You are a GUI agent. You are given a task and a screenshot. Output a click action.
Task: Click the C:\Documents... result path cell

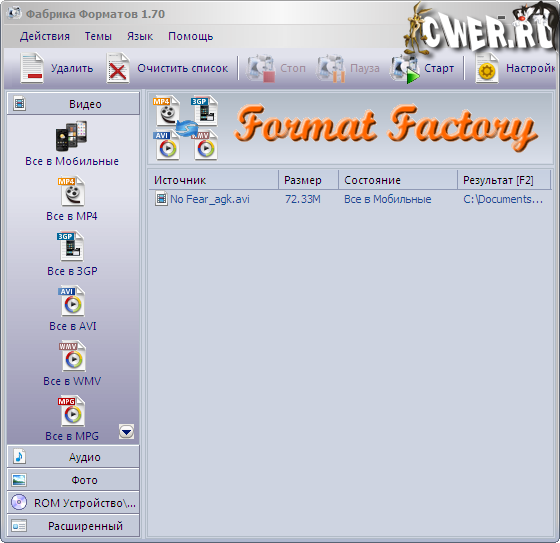click(503, 199)
